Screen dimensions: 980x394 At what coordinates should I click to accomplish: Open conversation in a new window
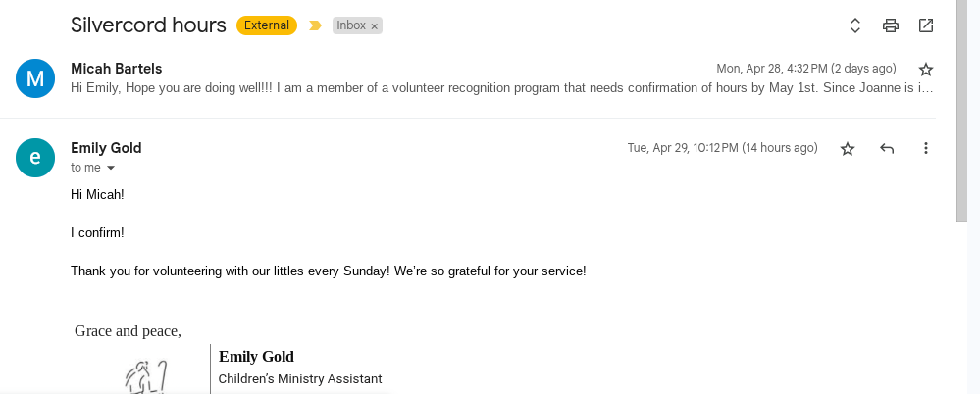pyautogui.click(x=926, y=25)
